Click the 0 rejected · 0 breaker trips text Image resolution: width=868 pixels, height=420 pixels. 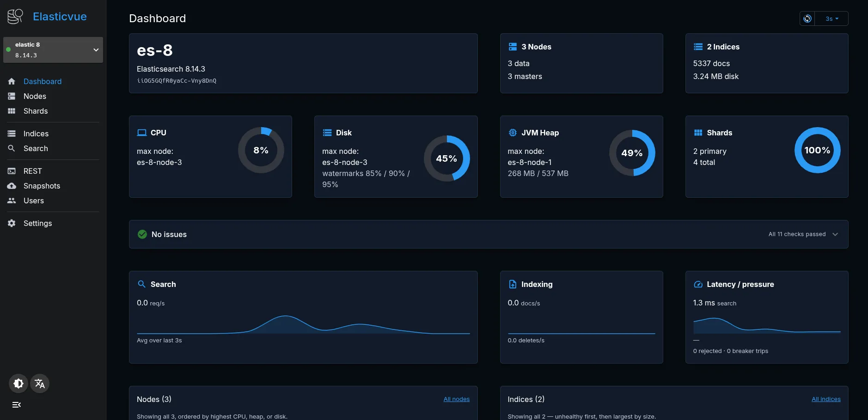731,351
